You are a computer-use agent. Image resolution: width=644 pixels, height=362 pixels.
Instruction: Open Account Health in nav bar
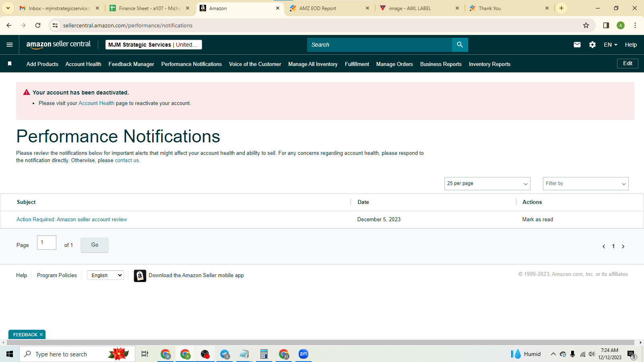tap(83, 64)
